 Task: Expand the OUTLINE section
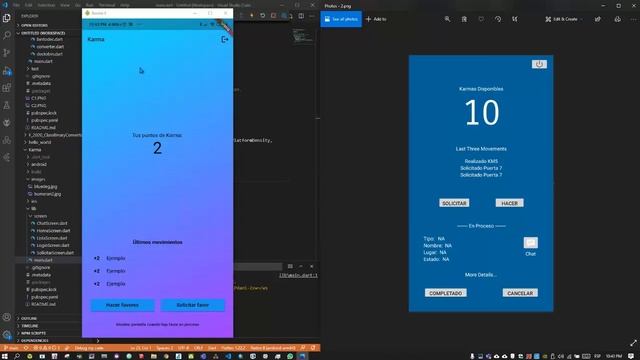[x=29, y=318]
